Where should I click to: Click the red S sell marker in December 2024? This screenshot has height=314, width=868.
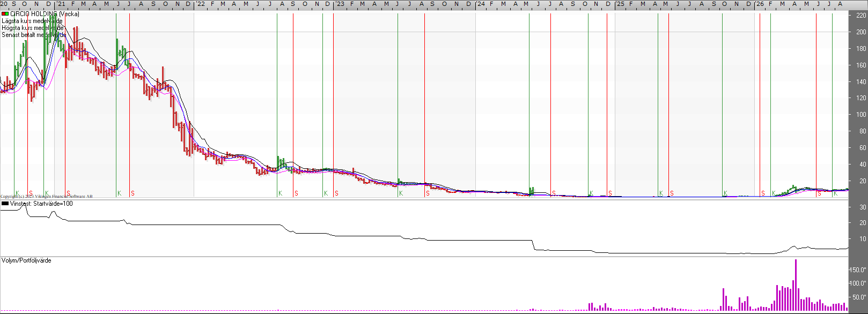[x=610, y=193]
